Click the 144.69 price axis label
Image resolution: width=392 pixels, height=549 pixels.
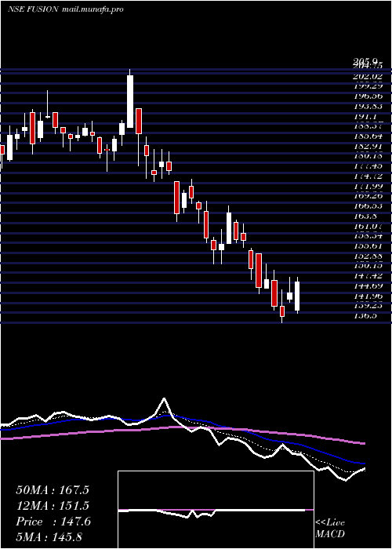368,285
